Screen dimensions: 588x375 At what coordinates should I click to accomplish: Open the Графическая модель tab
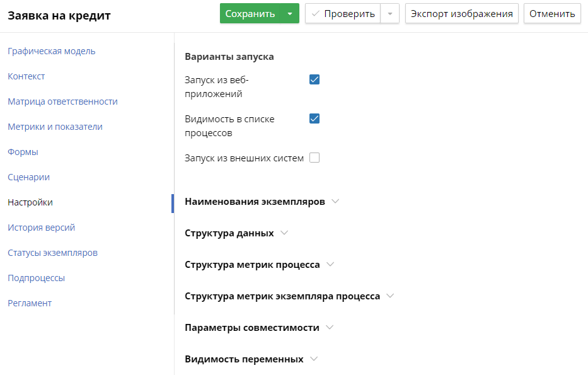pyautogui.click(x=52, y=51)
